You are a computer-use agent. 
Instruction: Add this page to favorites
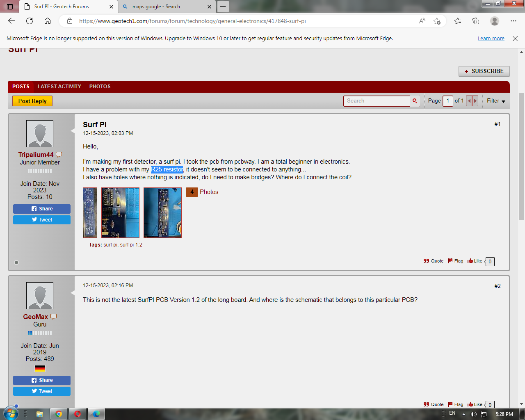point(437,21)
